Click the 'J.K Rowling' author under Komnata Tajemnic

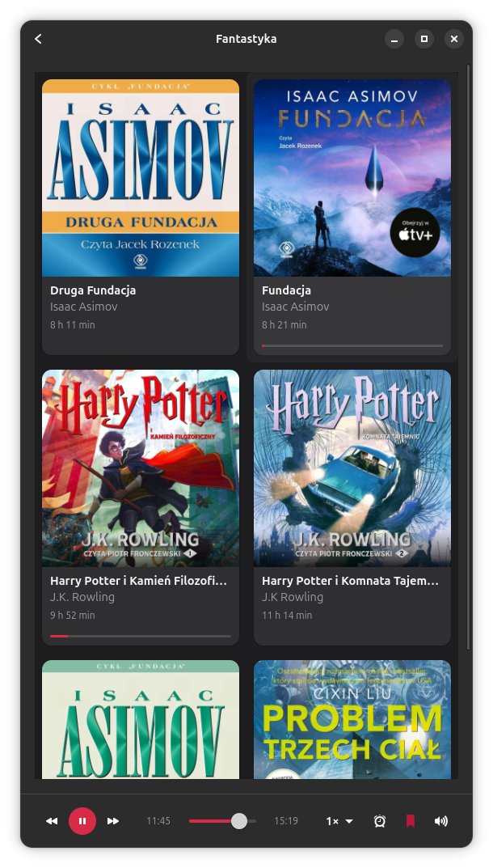pos(293,597)
